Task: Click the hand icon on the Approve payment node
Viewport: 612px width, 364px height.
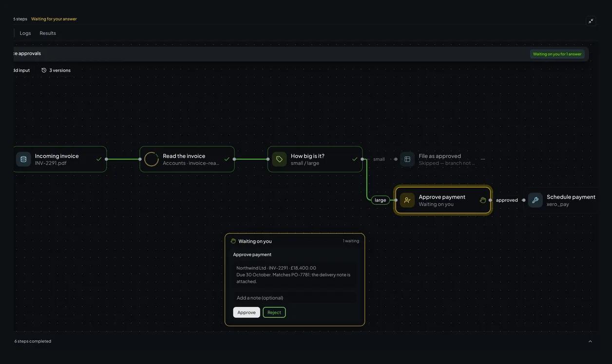Action: (483, 200)
